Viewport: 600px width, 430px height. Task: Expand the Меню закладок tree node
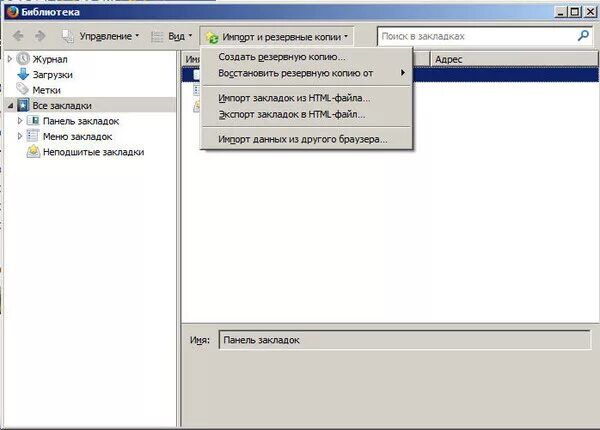[20, 136]
